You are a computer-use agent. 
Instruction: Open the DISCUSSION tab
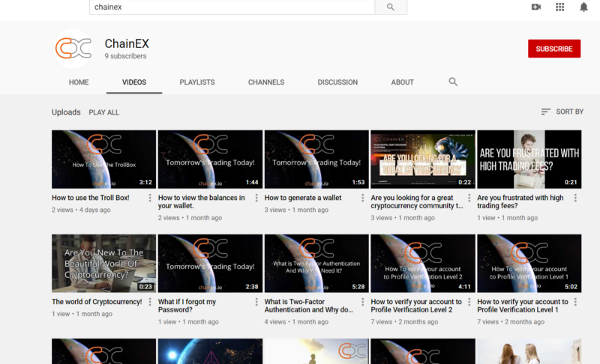pyautogui.click(x=337, y=82)
